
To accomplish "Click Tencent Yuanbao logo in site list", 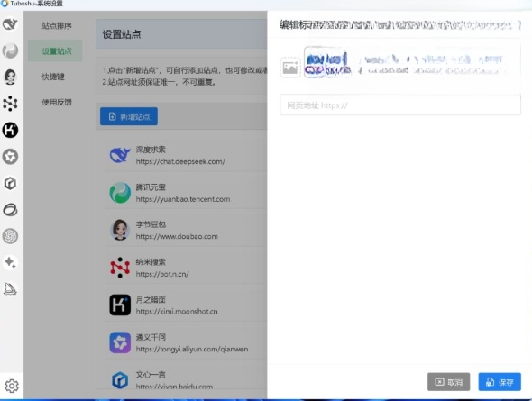I will (120, 193).
